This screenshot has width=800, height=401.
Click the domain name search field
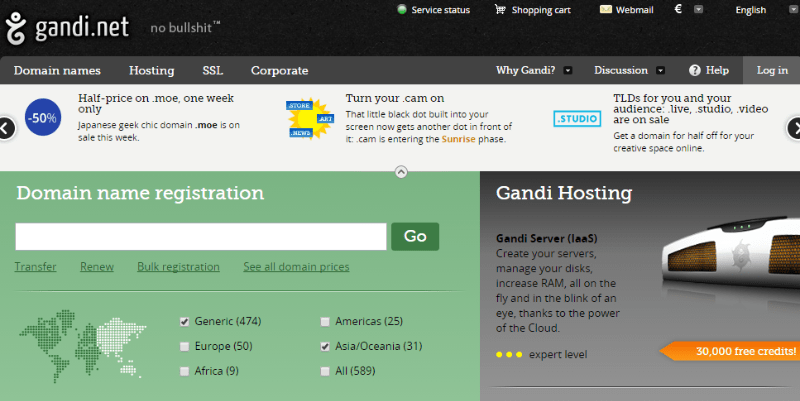pos(201,236)
